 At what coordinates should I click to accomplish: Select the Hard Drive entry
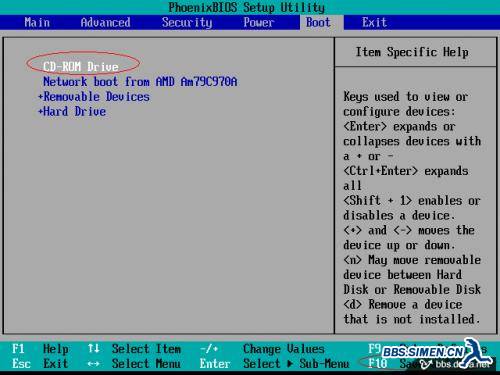(x=75, y=111)
